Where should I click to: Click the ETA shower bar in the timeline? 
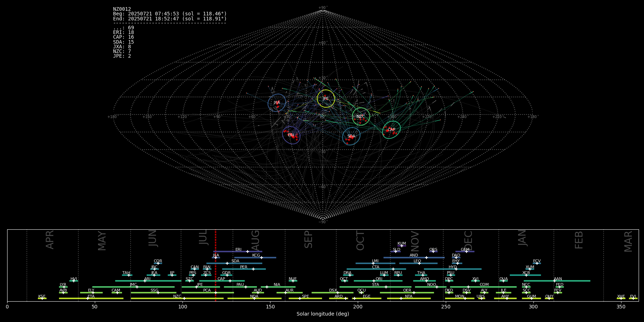[x=91, y=298]
